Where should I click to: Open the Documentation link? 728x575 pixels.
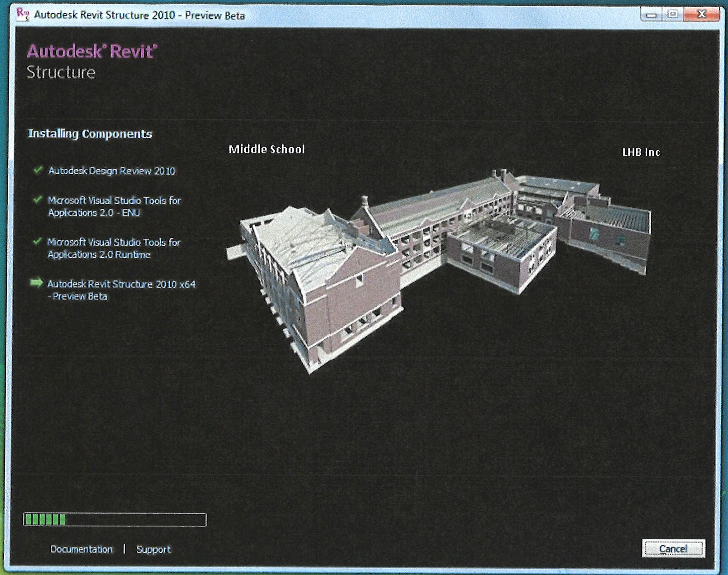click(81, 549)
